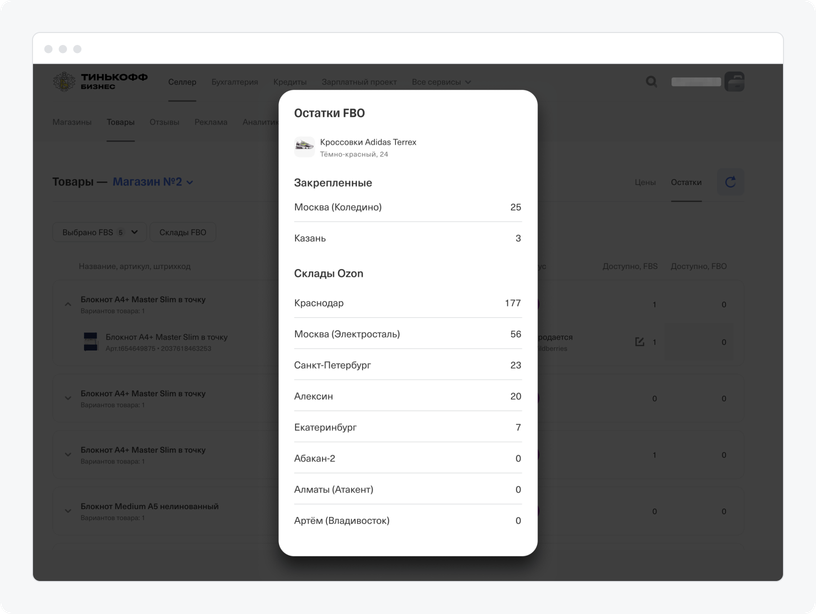Click the Название, артикул, штрихкод column header
The height and width of the screenshot is (614, 816).
click(135, 266)
